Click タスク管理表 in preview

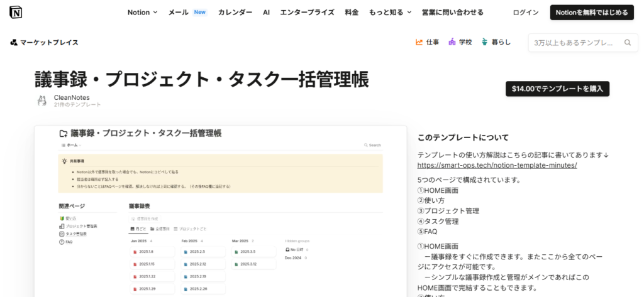point(76,234)
